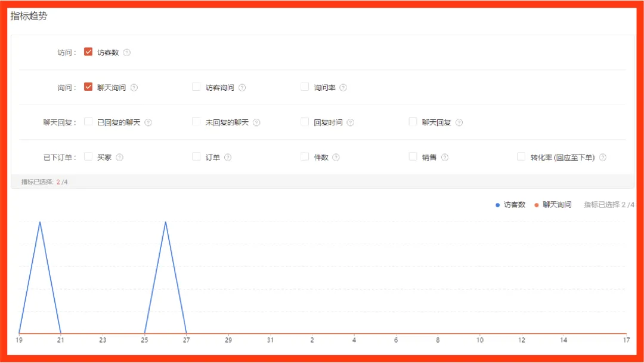644x363 pixels.
Task: Click the 指标趋势 heading
Action: [x=29, y=16]
